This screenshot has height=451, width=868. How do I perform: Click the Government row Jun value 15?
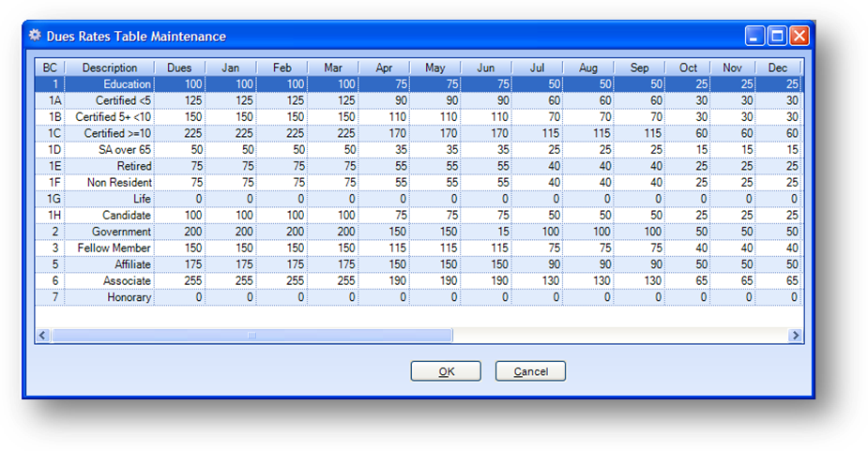[x=486, y=232]
